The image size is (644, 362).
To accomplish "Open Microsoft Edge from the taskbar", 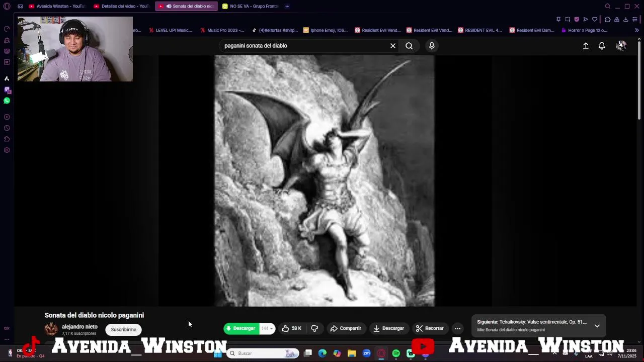I will point(323,353).
